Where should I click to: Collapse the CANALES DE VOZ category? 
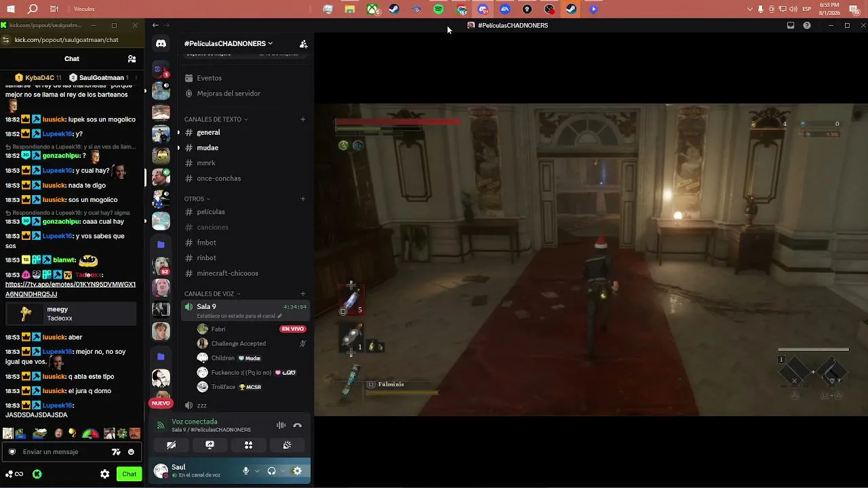[x=212, y=293]
